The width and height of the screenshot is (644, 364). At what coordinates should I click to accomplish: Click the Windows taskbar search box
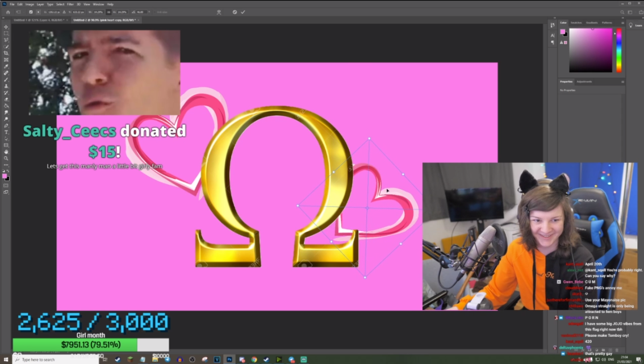point(56,359)
